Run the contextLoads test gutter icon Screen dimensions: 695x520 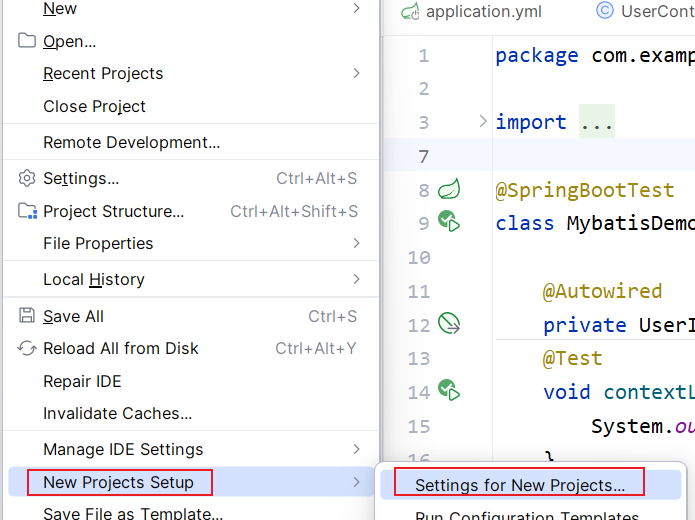click(x=449, y=390)
